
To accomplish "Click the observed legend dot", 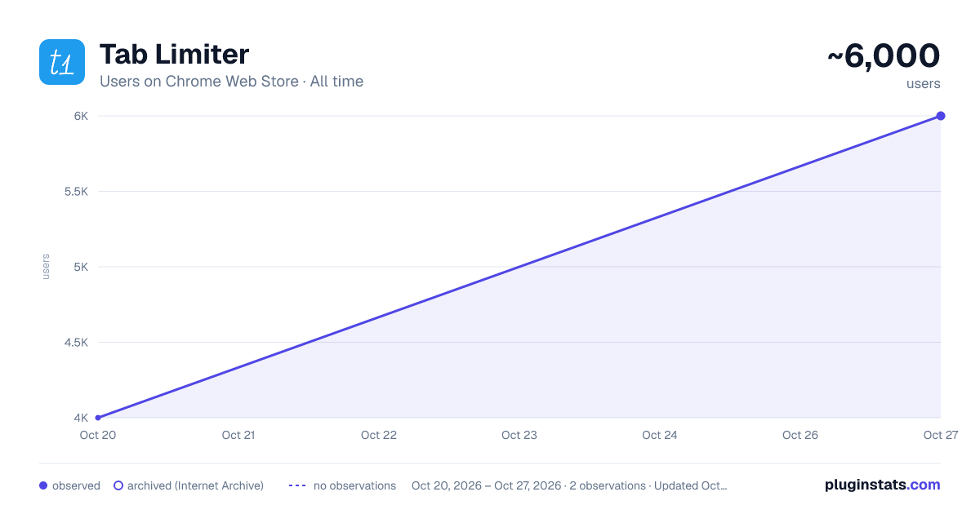I will tap(43, 485).
